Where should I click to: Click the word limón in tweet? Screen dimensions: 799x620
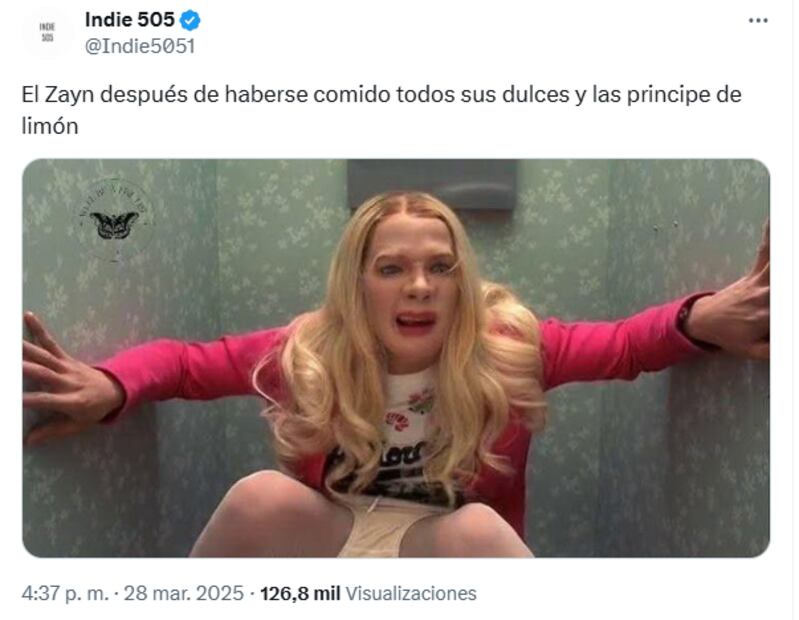tap(50, 126)
